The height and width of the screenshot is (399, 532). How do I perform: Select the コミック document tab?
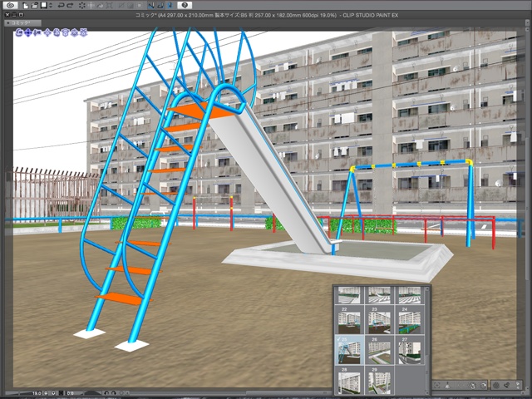coord(23,23)
